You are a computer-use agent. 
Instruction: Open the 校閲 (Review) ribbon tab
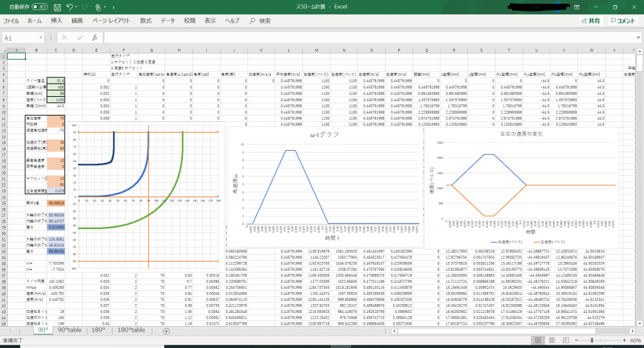(x=190, y=21)
